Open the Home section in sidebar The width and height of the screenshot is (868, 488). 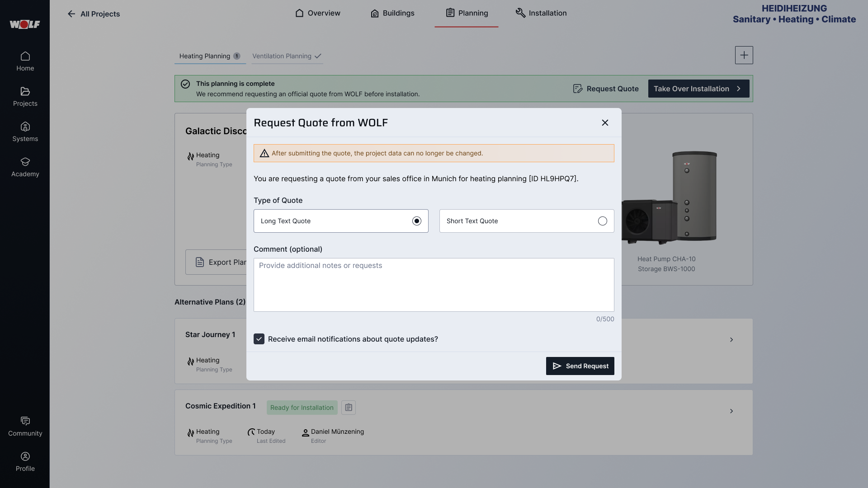(x=25, y=60)
